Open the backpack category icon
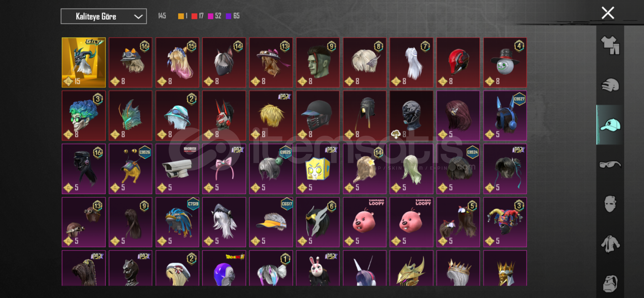This screenshot has width=644, height=298. click(x=610, y=283)
